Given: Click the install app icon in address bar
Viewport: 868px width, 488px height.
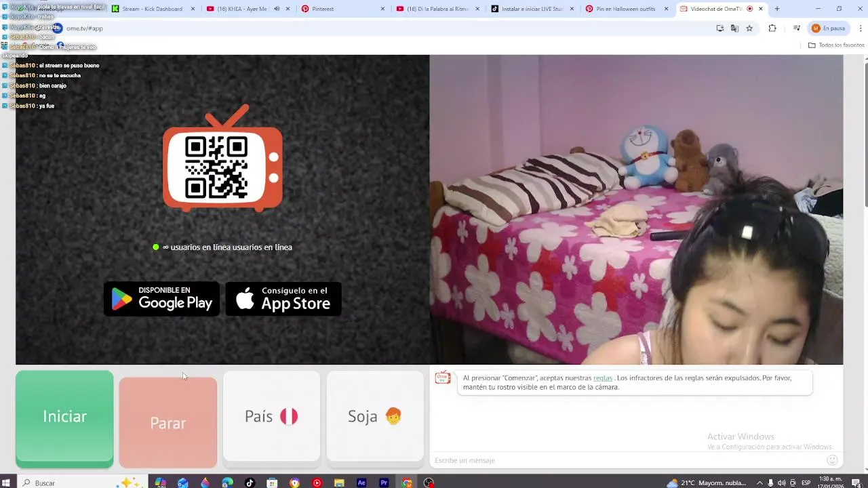Looking at the screenshot, I should click(720, 28).
